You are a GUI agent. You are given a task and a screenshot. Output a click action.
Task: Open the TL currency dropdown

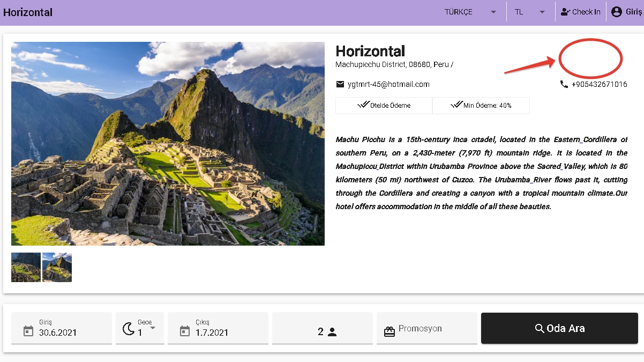(529, 12)
